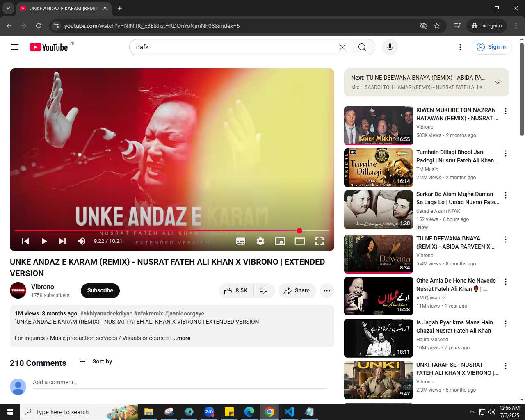The width and height of the screenshot is (525, 420).
Task: Open Visual Studio Code from taskbar
Action: click(x=290, y=412)
